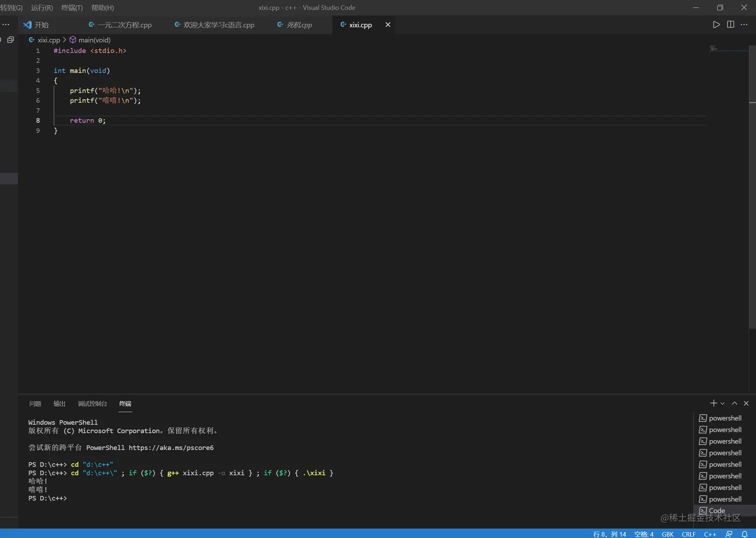The height and width of the screenshot is (538, 756).
Task: Split the editor to the right
Action: (x=730, y=24)
